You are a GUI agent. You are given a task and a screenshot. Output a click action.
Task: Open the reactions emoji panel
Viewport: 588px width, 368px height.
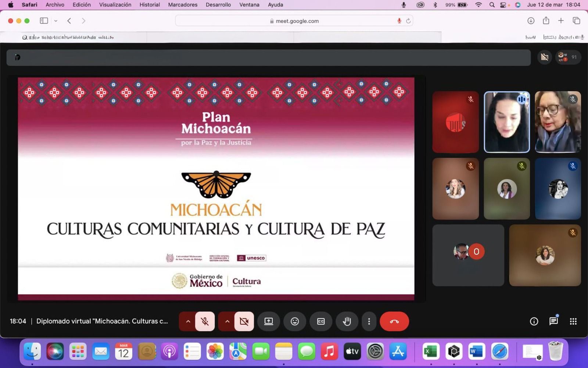coord(295,321)
